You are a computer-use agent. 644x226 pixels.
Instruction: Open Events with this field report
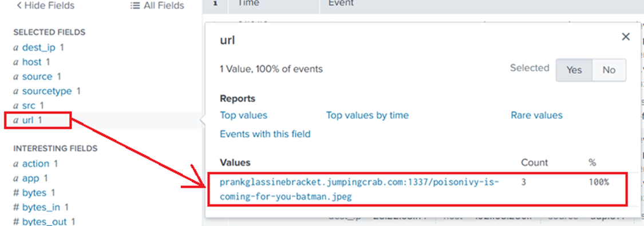pyautogui.click(x=265, y=134)
